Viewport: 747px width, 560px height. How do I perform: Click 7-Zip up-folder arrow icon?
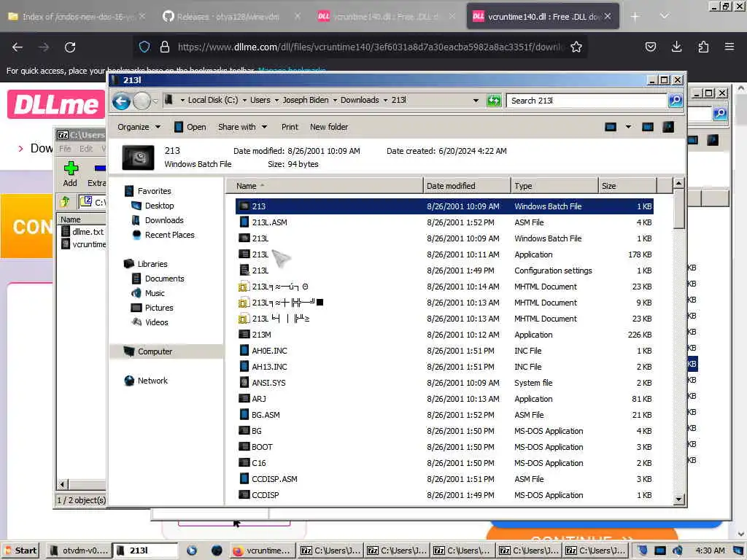65,202
